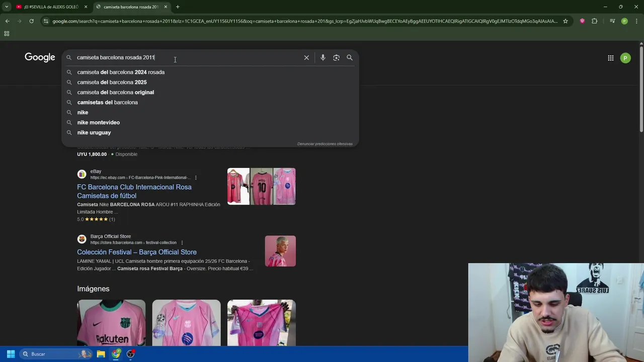The width and height of the screenshot is (644, 362).
Task: Open the eBay result options three dots
Action: (x=196, y=177)
